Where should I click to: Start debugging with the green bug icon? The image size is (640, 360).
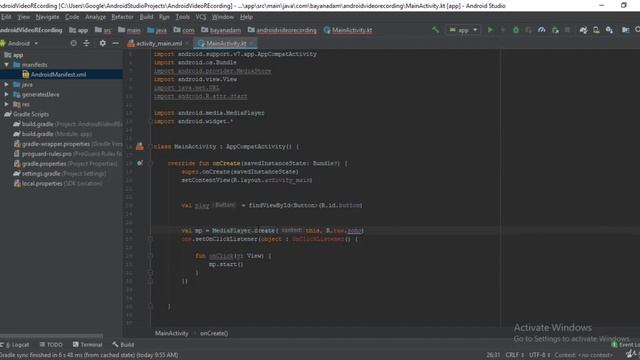[516, 30]
